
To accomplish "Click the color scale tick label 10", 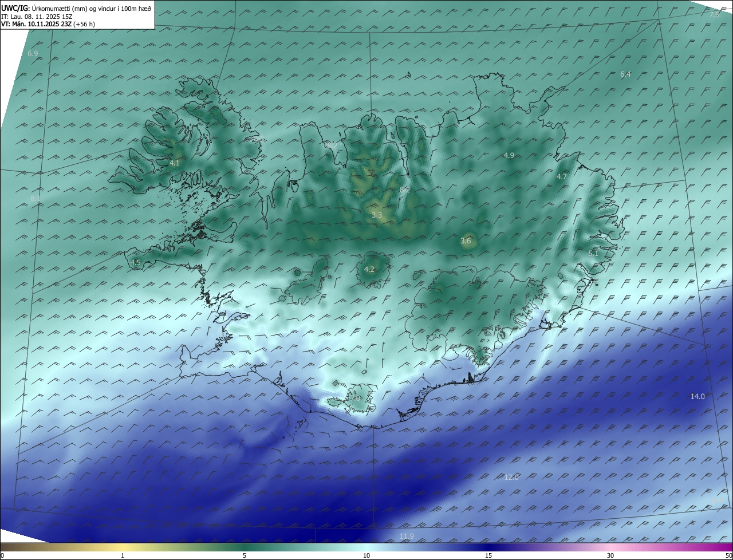I will [x=366, y=556].
